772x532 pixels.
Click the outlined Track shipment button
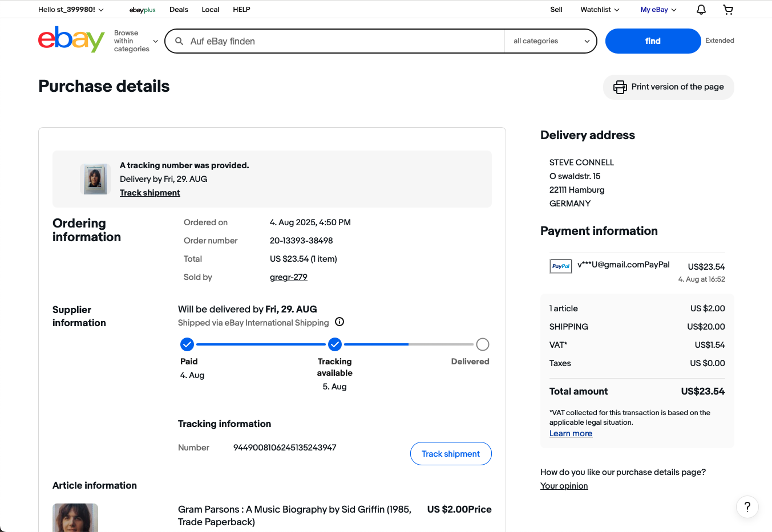pyautogui.click(x=451, y=454)
